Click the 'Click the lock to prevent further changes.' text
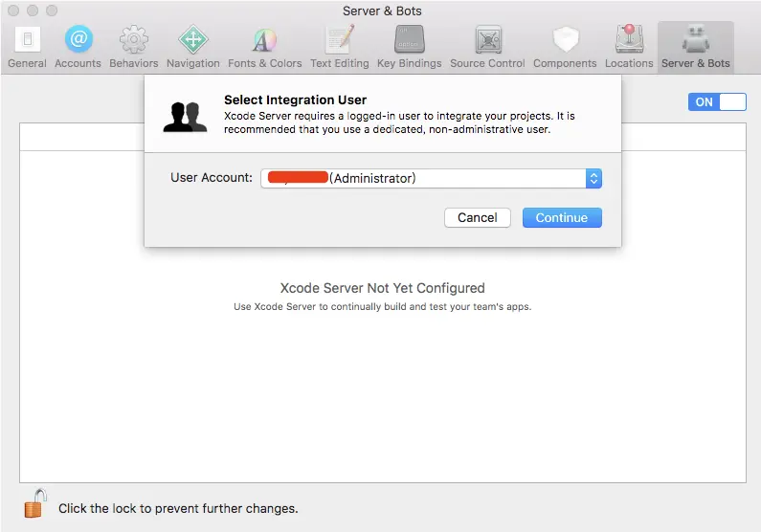This screenshot has width=761, height=532. pyautogui.click(x=178, y=508)
